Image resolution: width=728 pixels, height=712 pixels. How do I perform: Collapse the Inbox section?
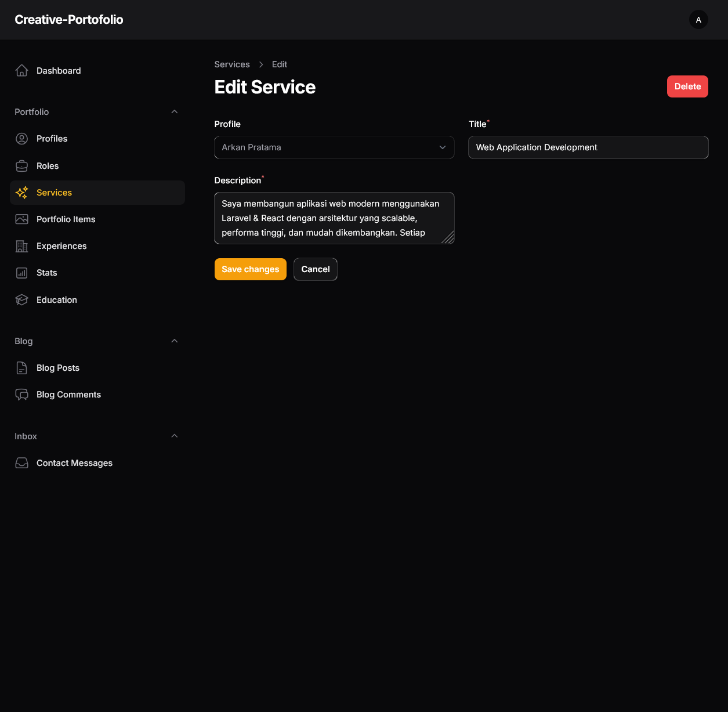[174, 436]
